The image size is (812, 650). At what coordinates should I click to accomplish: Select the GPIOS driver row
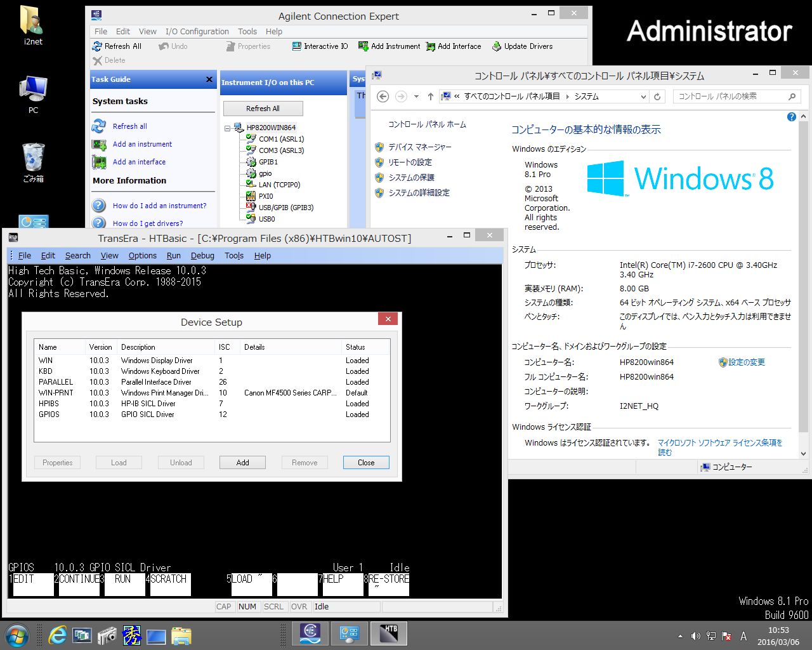212,415
